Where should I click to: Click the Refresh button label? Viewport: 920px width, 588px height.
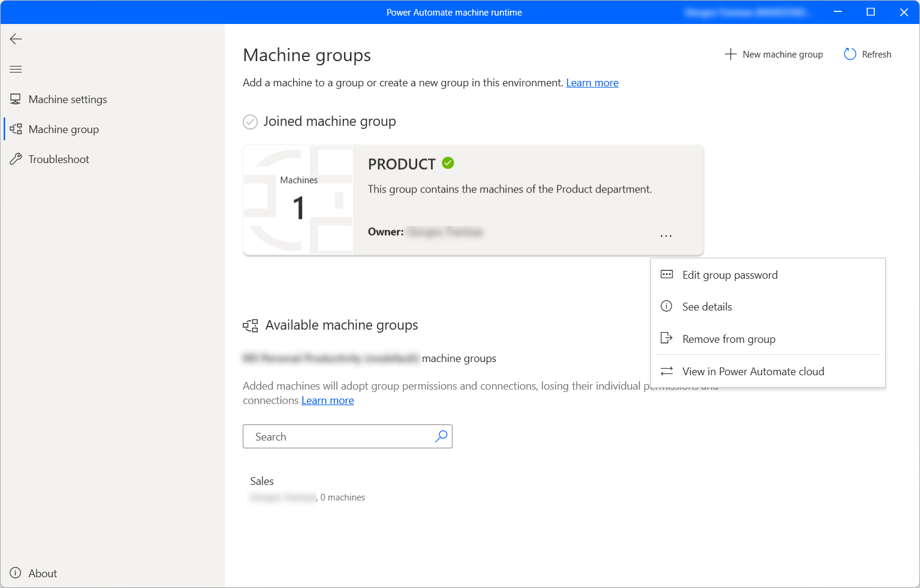pos(876,55)
